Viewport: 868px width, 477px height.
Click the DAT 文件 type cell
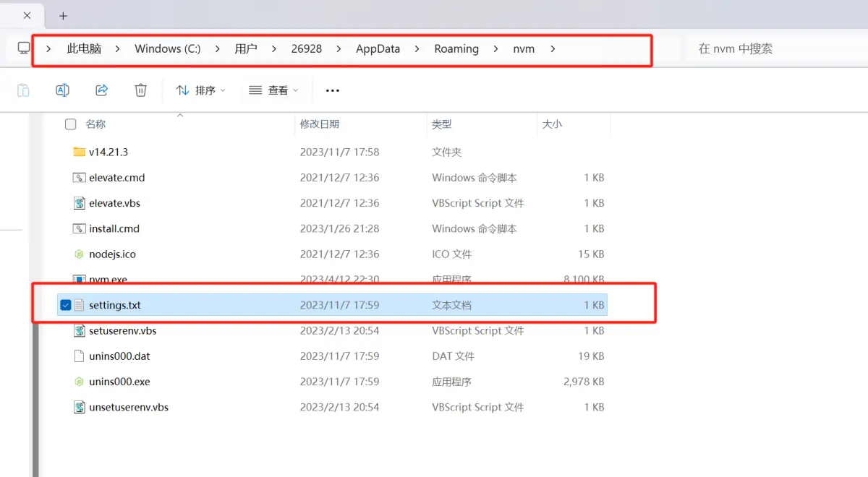(454, 356)
